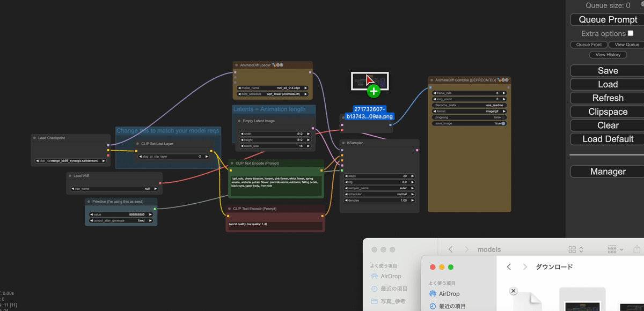
Task: Click the X badge on the blank file icon
Action: (514, 291)
